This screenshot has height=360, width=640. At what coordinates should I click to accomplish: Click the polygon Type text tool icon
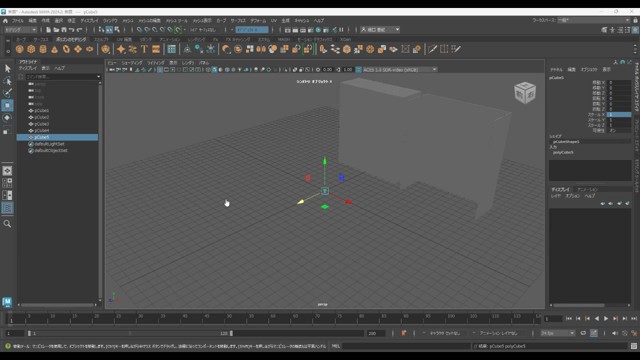(x=144, y=49)
